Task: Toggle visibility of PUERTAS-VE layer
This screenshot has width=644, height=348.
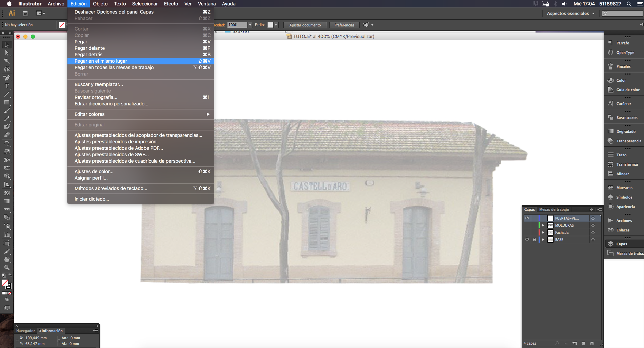Action: (527, 218)
